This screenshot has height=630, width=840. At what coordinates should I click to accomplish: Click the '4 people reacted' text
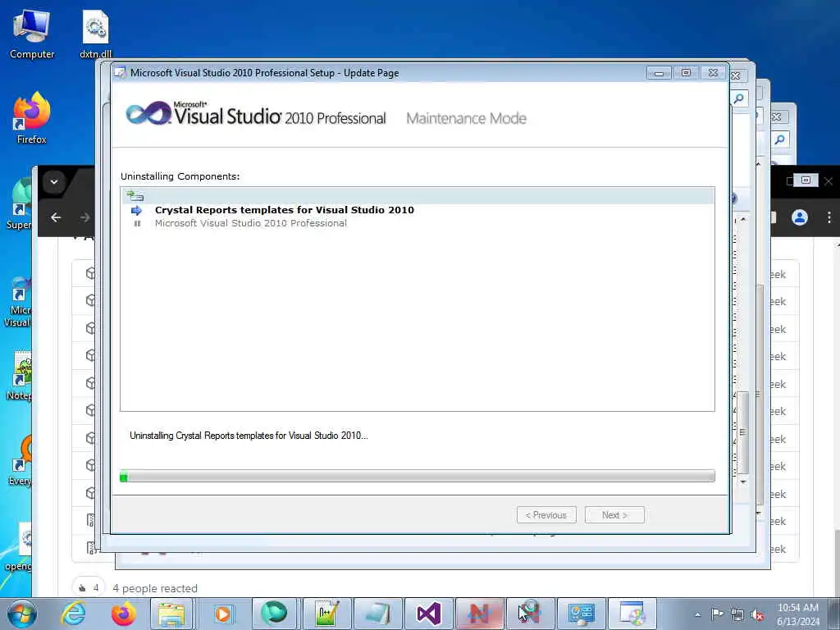[x=155, y=588]
